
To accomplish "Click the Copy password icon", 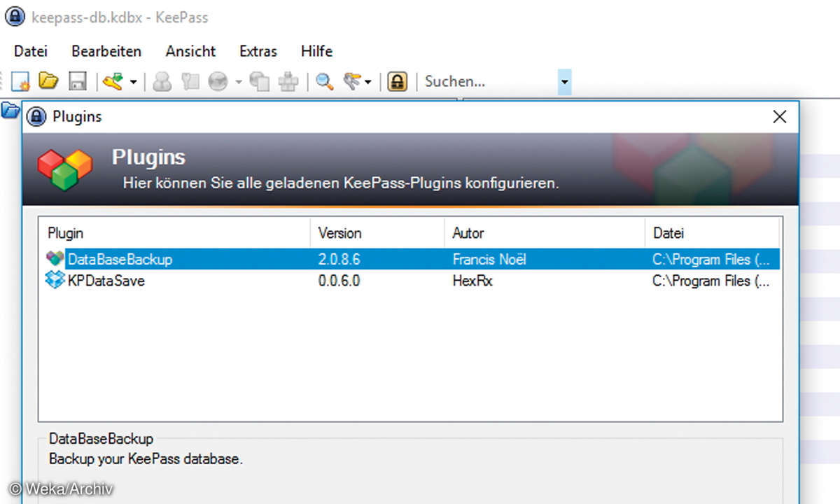I will coord(190,81).
